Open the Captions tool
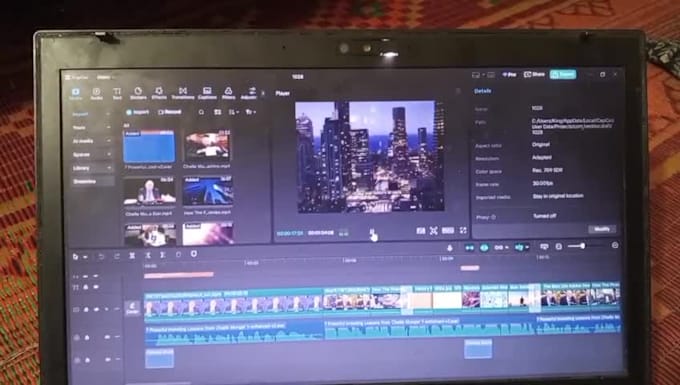This screenshot has width=680, height=385. click(207, 93)
